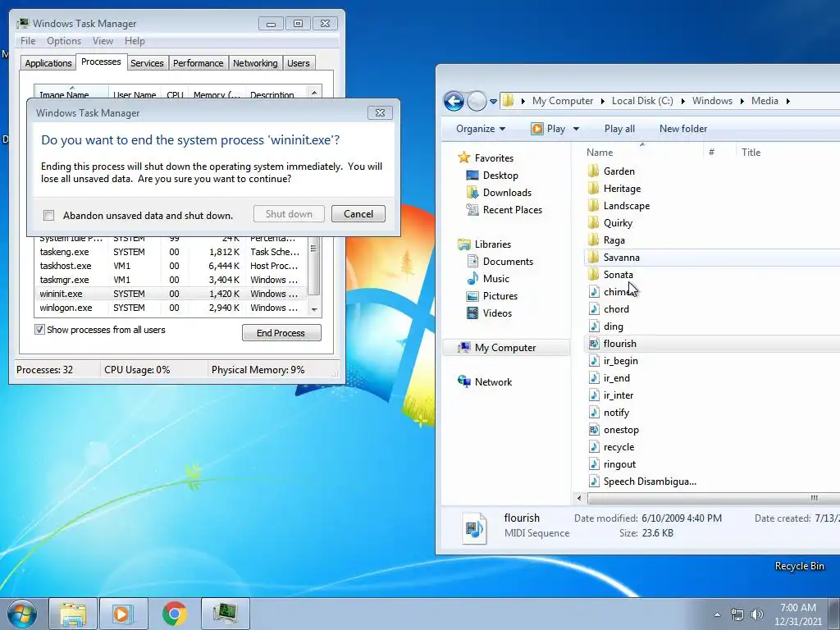Select the notify sound file
Image resolution: width=840 pixels, height=630 pixels.
(x=616, y=413)
